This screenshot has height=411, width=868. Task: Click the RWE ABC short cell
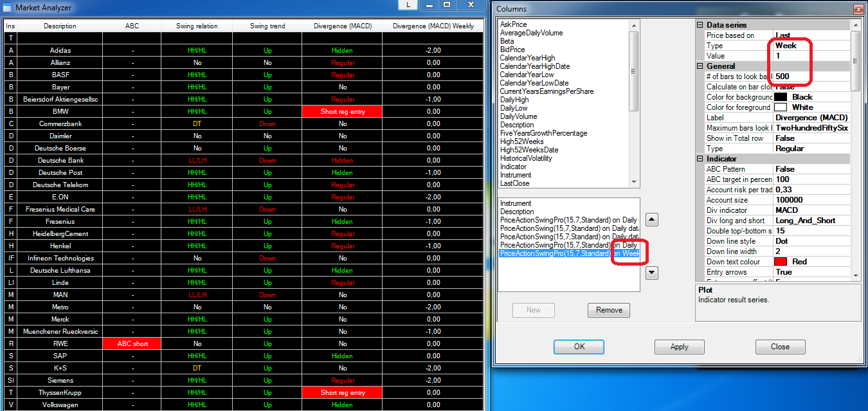(x=132, y=343)
